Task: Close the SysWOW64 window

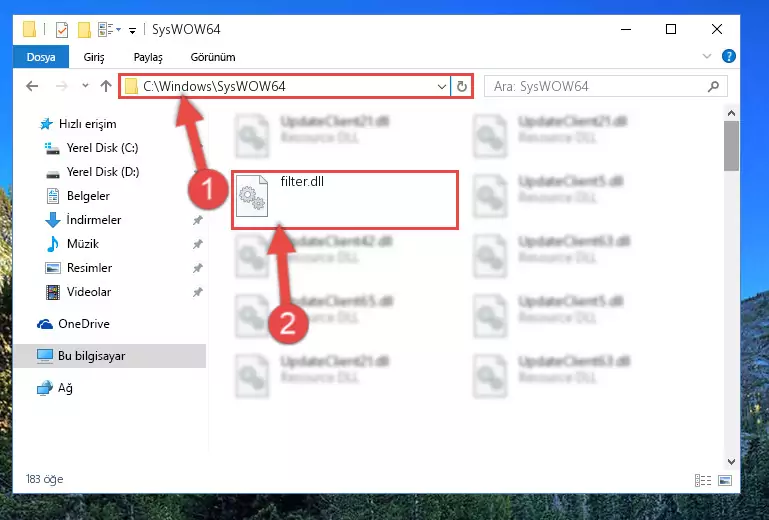Action: point(717,29)
